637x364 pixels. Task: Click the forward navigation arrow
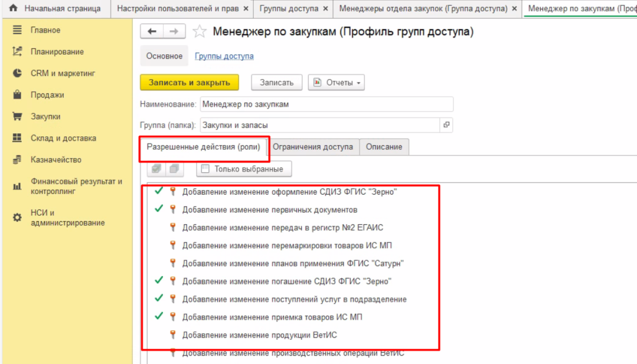[174, 32]
